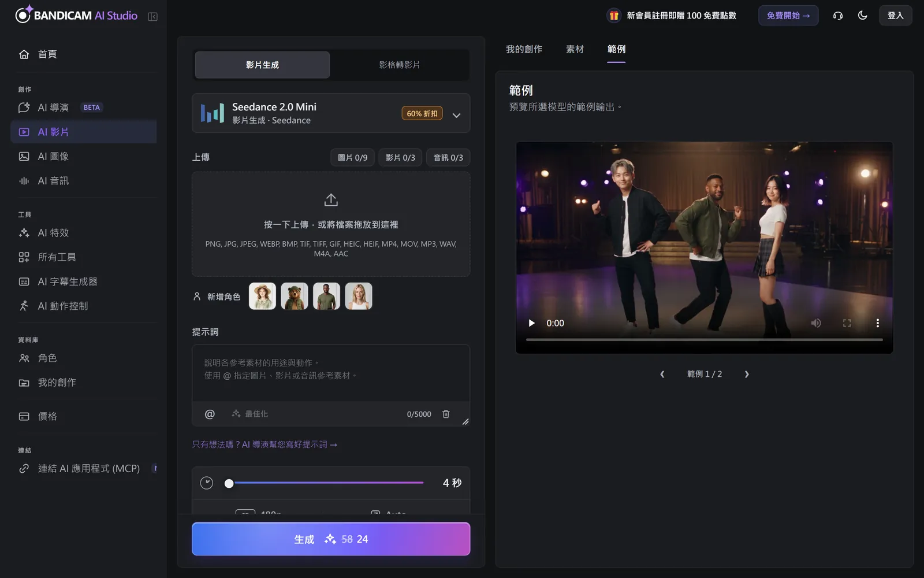Select the blonde woman character thumbnail
The height and width of the screenshot is (578, 924).
(x=359, y=296)
